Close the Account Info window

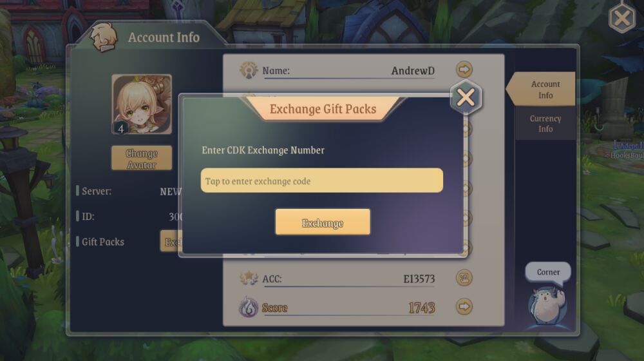click(622, 17)
